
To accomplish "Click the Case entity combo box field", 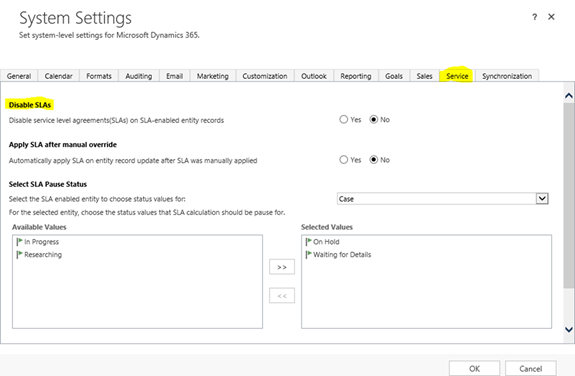I will click(443, 199).
